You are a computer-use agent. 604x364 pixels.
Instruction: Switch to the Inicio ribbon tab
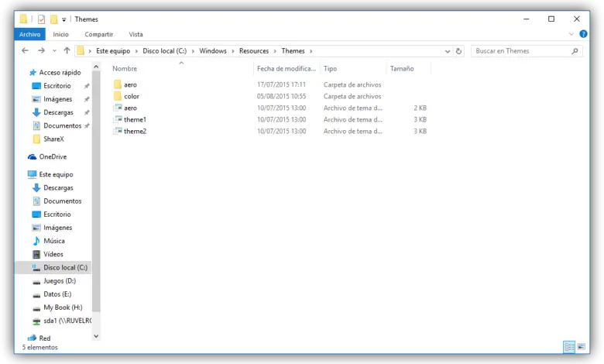pyautogui.click(x=60, y=34)
